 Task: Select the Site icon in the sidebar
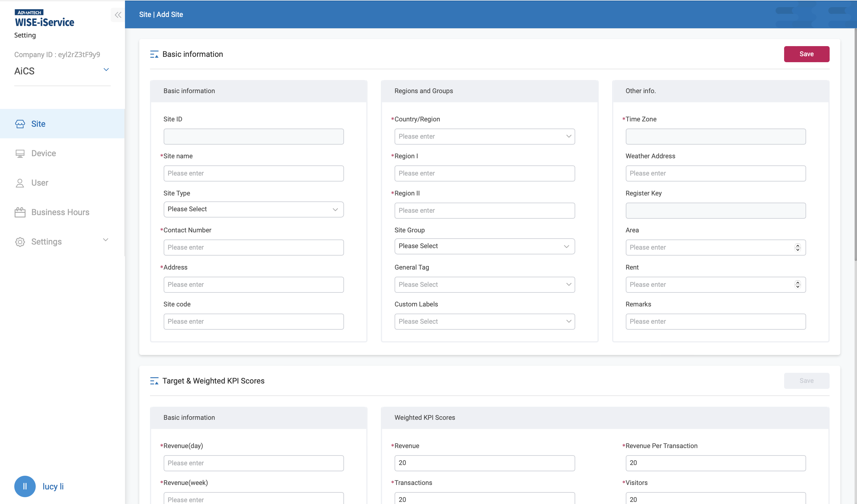point(20,124)
